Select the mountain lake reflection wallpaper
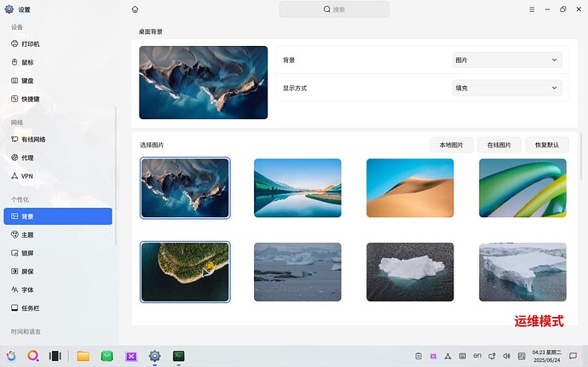 (x=297, y=188)
